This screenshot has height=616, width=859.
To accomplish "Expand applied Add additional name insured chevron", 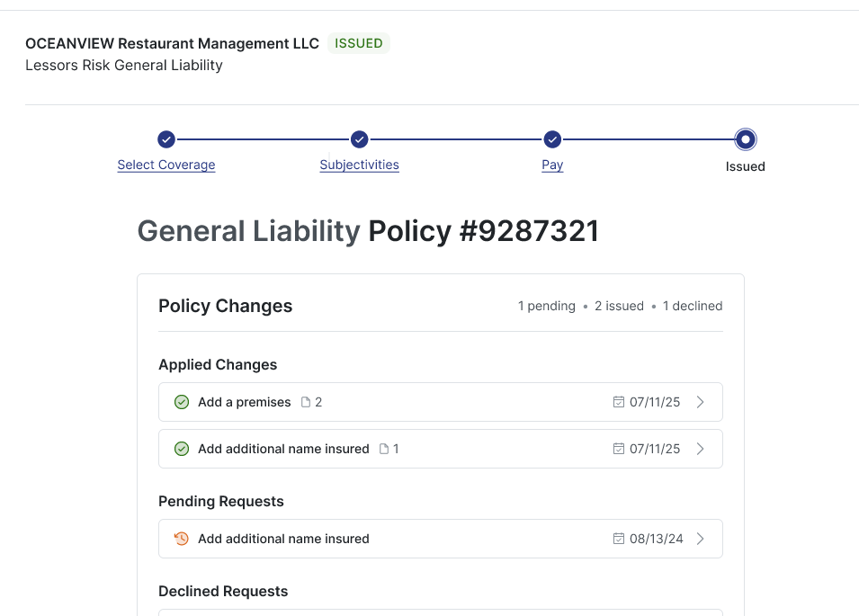I will pyautogui.click(x=701, y=449).
